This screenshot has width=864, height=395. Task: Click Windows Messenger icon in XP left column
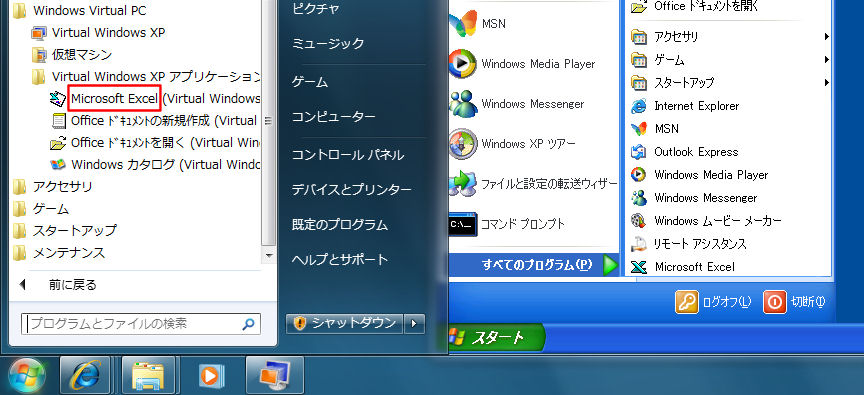(x=462, y=104)
